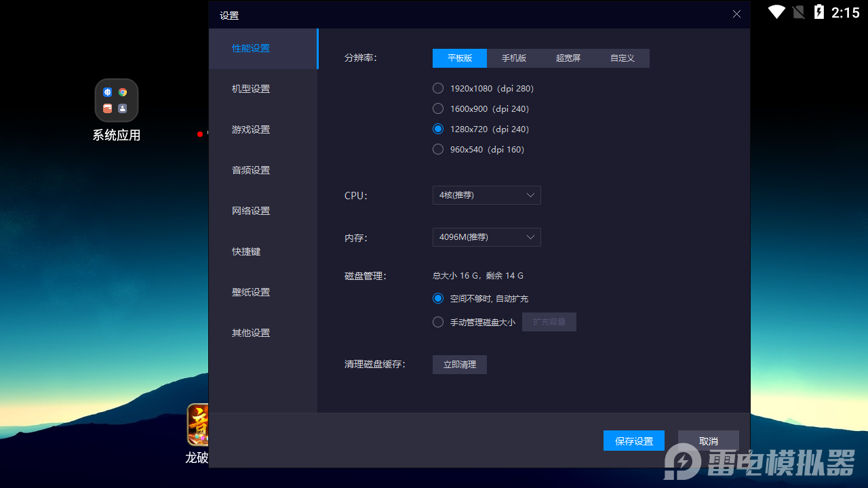
Task: Select the 1920x1080 (dpi 280) resolution
Action: [438, 88]
